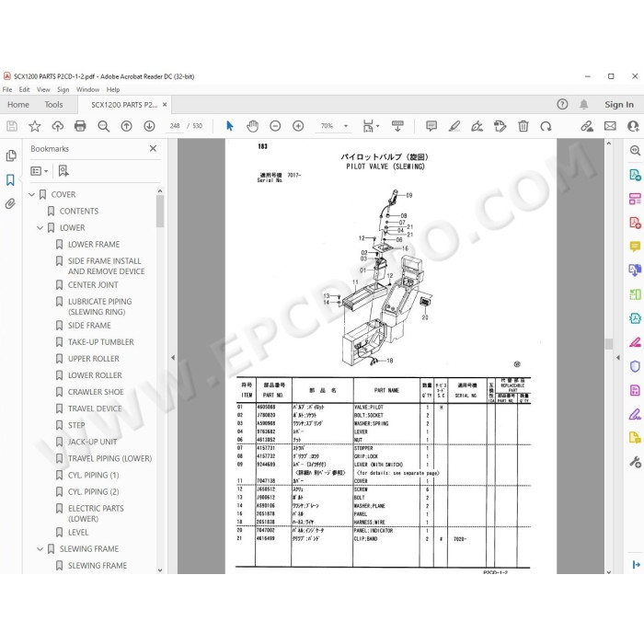This screenshot has width=644, height=644.
Task: Open Comment tool in right pane
Action: [635, 247]
